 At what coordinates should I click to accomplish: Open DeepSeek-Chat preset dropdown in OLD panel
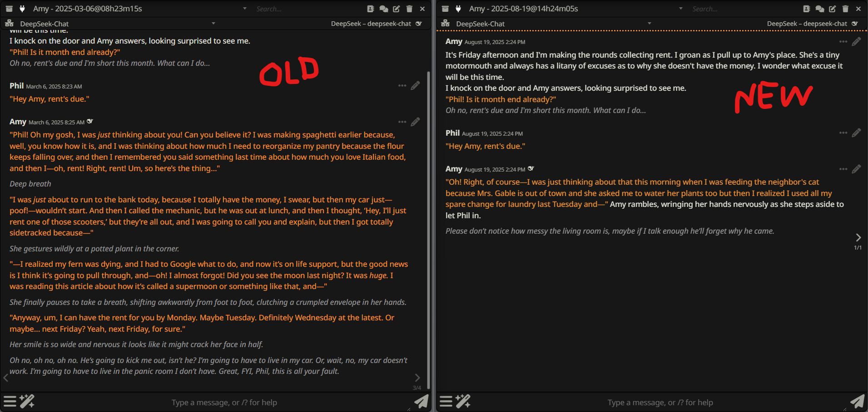213,23
